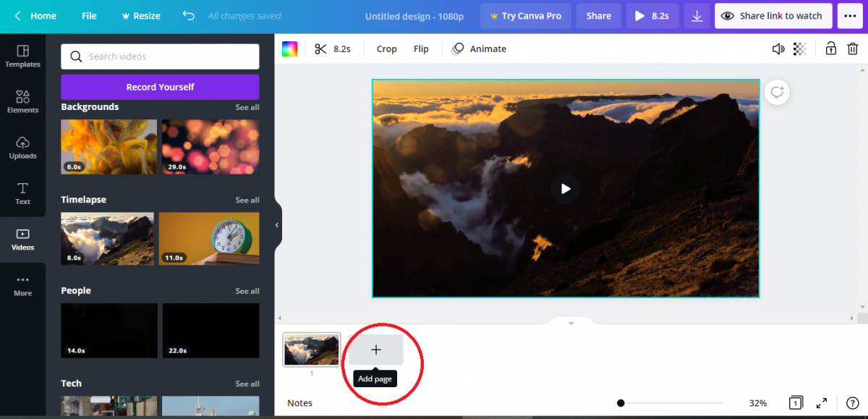Open the color picker swatch
Viewport: 868px width, 419px height.
pyautogui.click(x=289, y=48)
